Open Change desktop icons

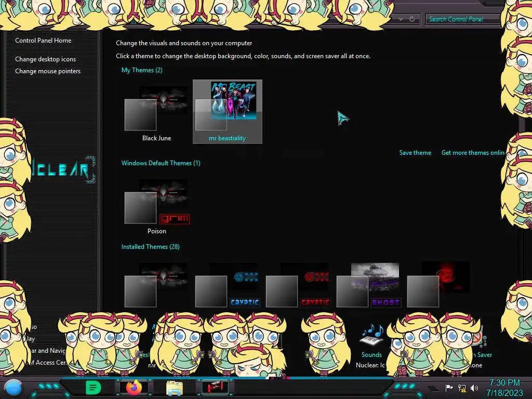46,59
